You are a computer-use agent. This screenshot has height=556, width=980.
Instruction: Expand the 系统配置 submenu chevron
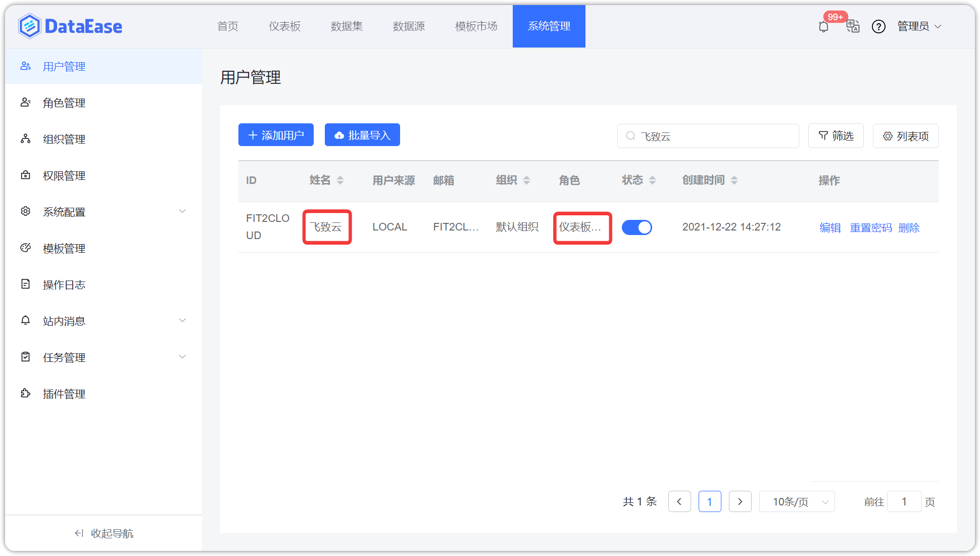coord(182,211)
